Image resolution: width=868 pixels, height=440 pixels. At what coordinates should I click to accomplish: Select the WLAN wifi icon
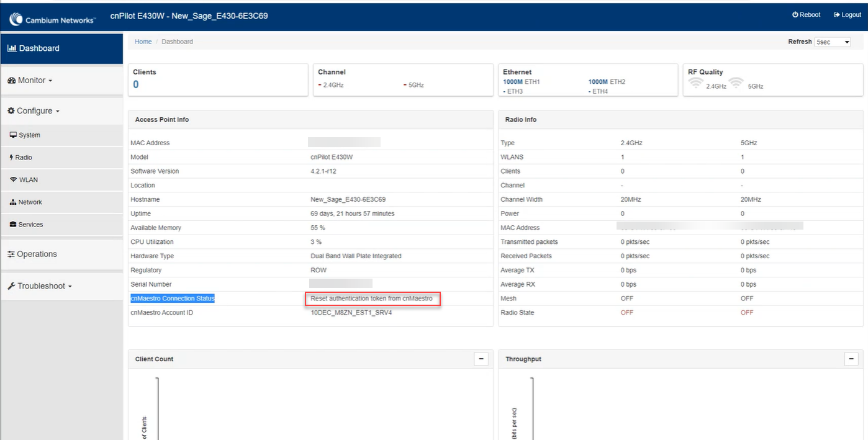(x=14, y=180)
